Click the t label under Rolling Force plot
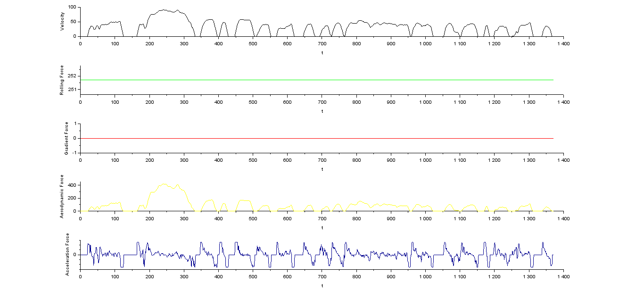Image resolution: width=644 pixels, height=291 pixels. click(x=322, y=111)
